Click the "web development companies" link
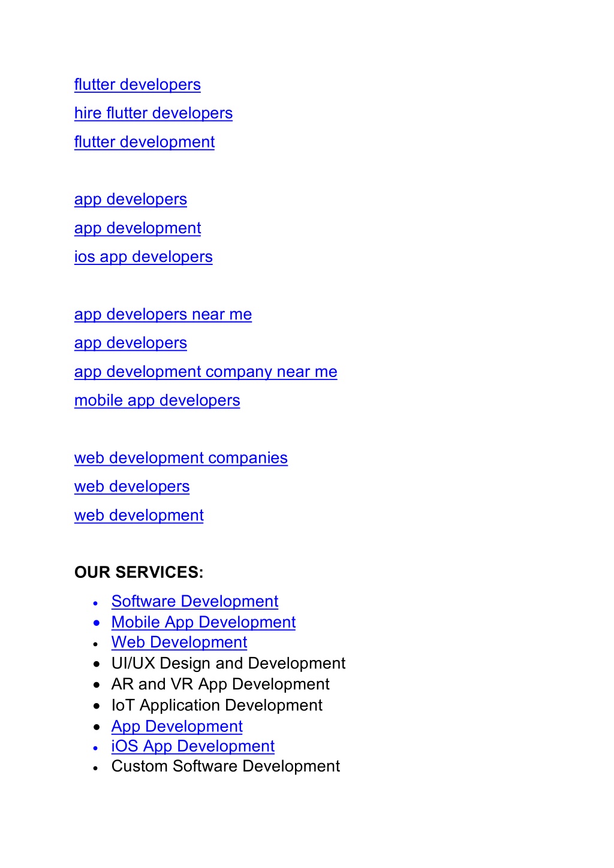Viewport: 614px width, 868px height. click(181, 458)
